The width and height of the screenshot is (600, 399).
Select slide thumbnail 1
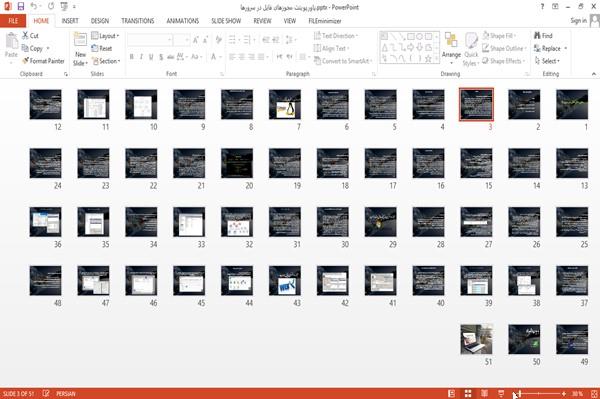(572, 104)
